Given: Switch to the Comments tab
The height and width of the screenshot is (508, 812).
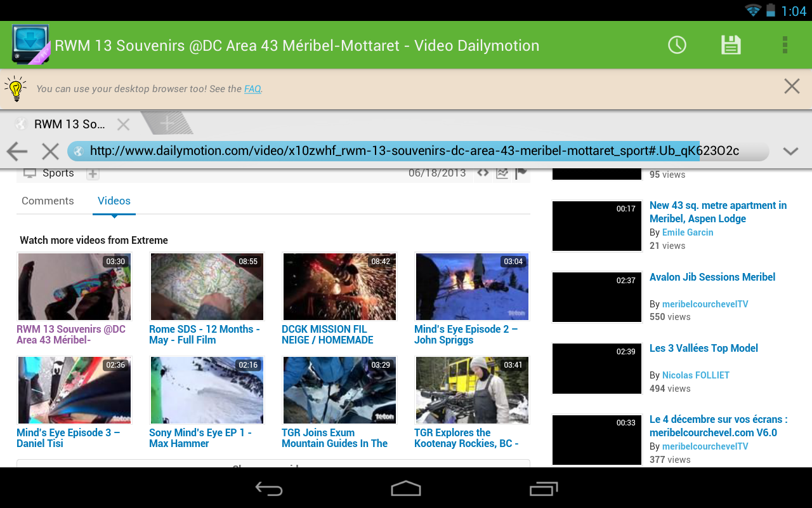Looking at the screenshot, I should 48,201.
